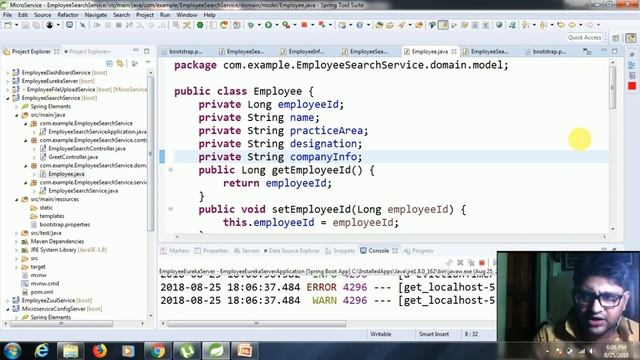This screenshot has height=360, width=640.
Task: Switch to the Markers view tab
Action: point(176,251)
